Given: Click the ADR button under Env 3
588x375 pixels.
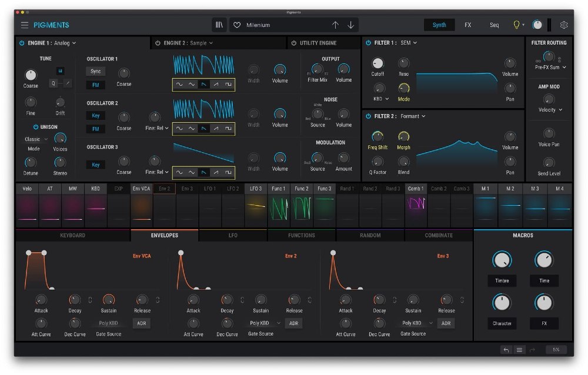Looking at the screenshot, I should point(446,323).
